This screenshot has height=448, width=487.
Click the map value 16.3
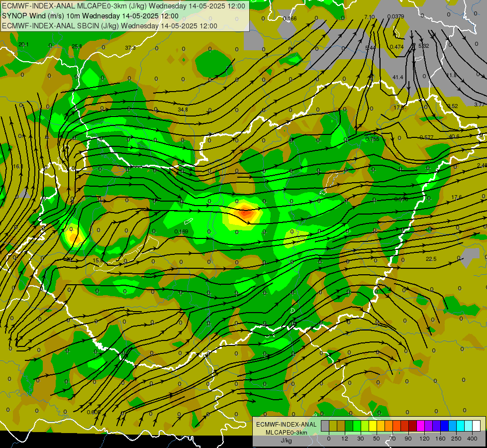[x=18, y=167]
